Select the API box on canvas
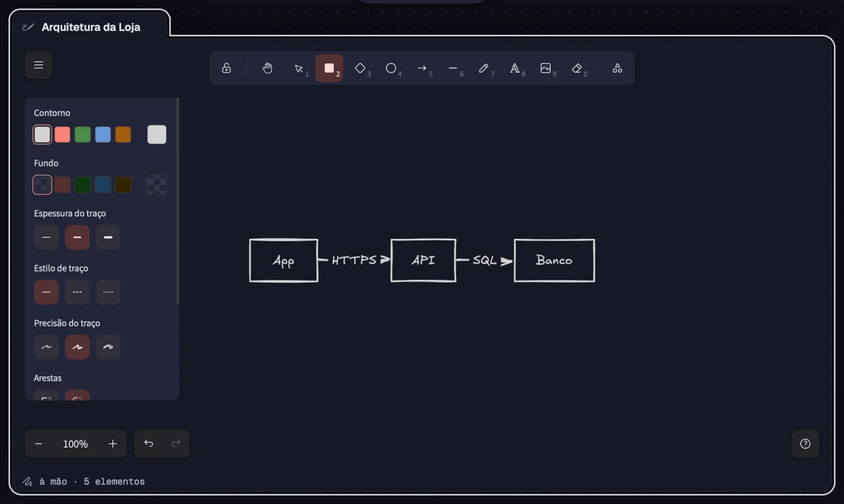 click(423, 260)
